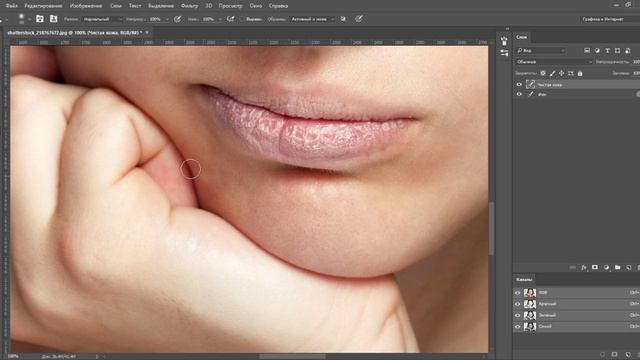640x360 pixels.
Task: Create new group folder icon in Layers panel
Action: (x=618, y=267)
